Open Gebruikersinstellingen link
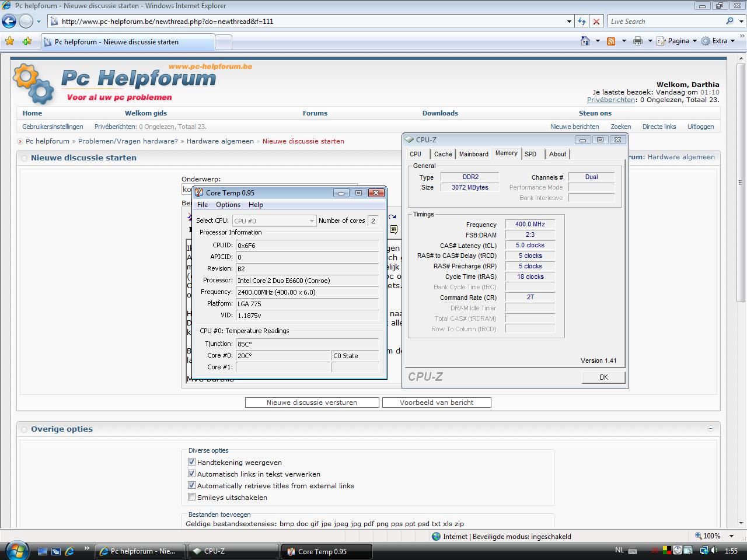The image size is (747, 560). (x=53, y=127)
